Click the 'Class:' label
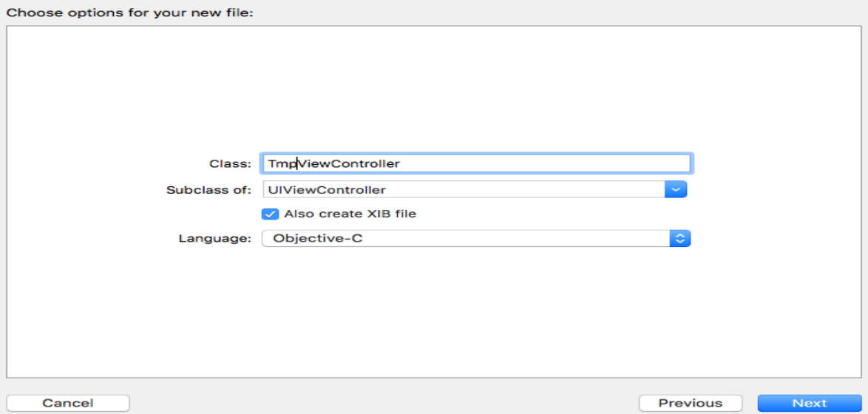The image size is (868, 414). click(x=230, y=164)
